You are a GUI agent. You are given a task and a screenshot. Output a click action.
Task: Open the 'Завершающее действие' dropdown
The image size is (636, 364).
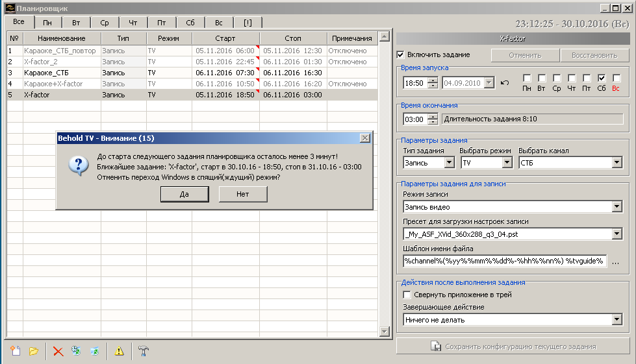pos(617,320)
